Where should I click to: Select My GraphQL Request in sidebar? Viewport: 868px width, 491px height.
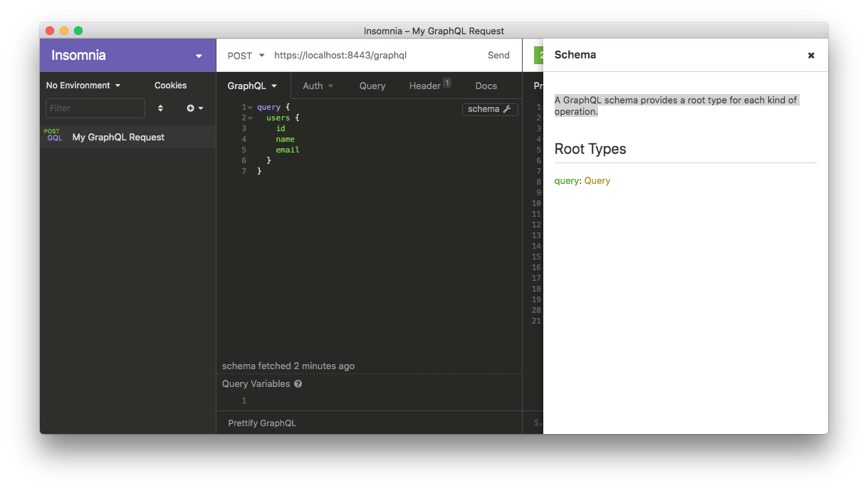pos(127,137)
